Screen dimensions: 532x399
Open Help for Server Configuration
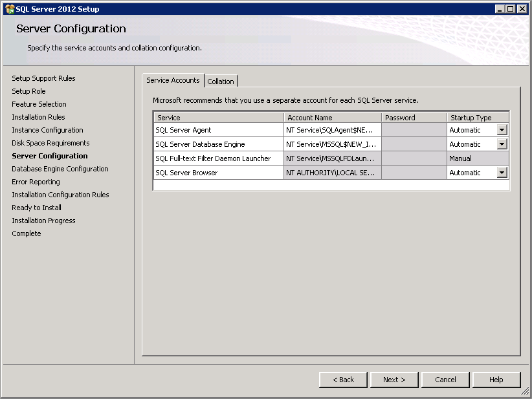[496, 380]
